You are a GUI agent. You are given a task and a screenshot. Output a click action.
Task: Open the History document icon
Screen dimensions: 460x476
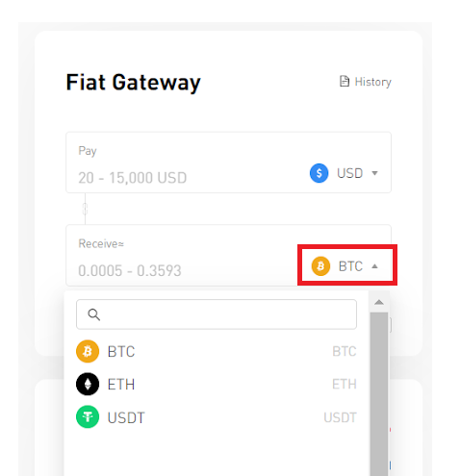click(345, 82)
